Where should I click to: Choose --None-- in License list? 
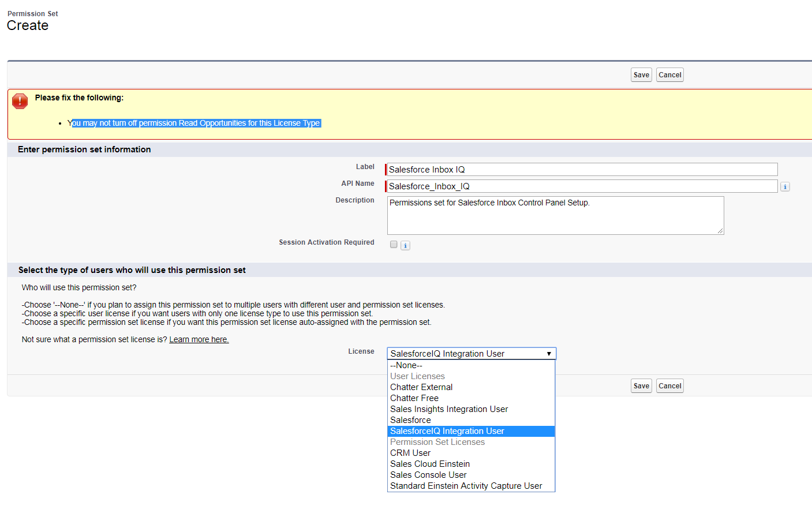[x=471, y=365]
